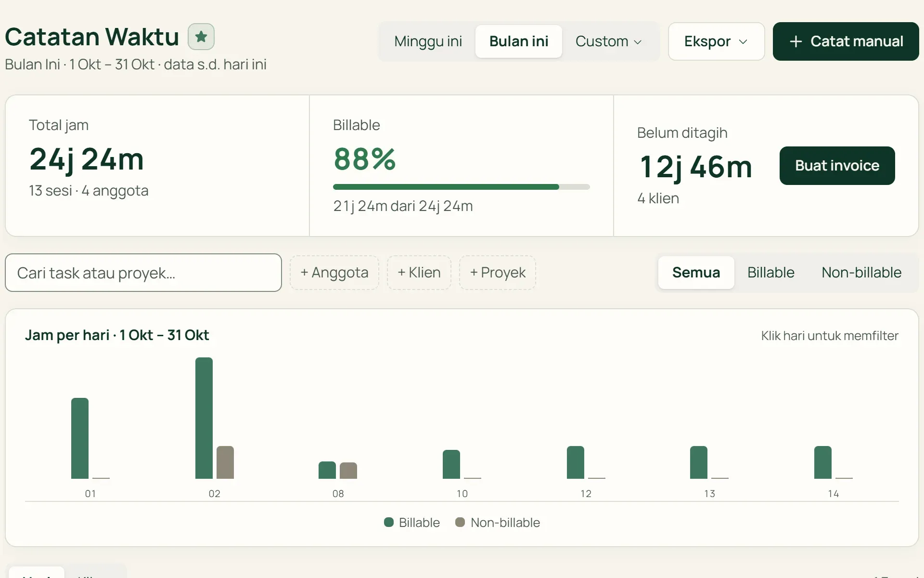Click the Buat invoice button

[x=837, y=166]
